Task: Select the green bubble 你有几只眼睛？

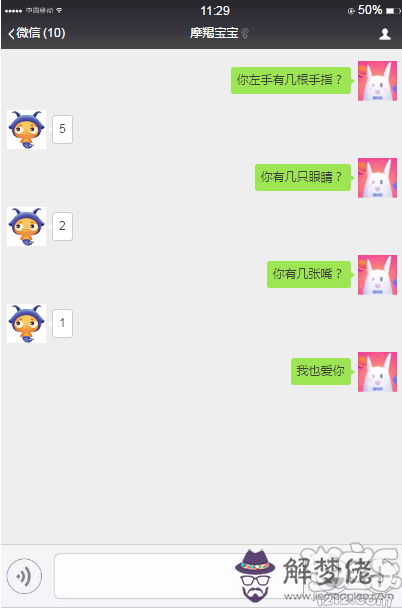Action: pos(304,177)
